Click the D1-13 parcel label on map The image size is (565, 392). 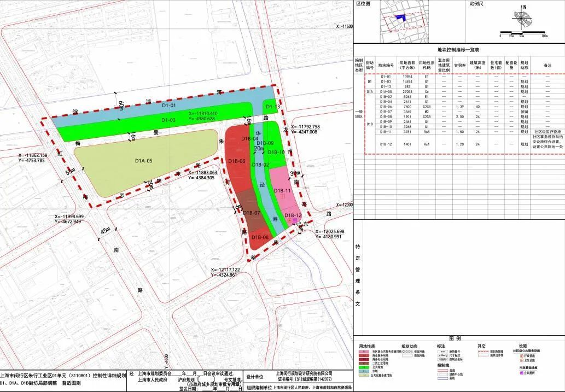pos(273,107)
